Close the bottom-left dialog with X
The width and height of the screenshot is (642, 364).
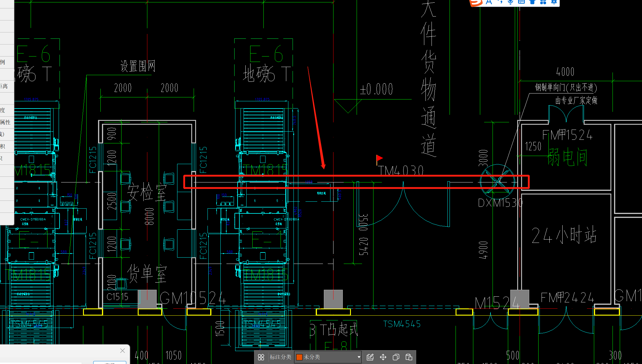[x=122, y=350]
